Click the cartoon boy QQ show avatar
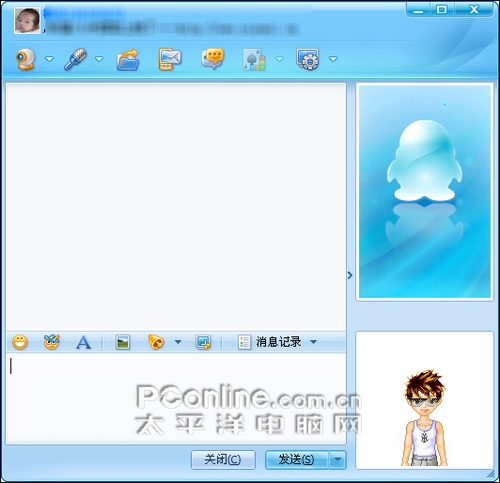The image size is (500, 483). click(x=424, y=400)
